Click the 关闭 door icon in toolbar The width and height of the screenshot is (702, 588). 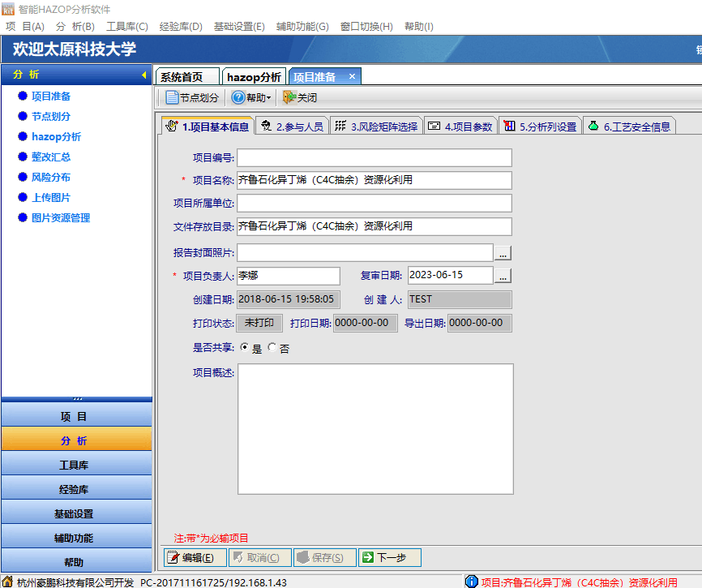click(289, 97)
